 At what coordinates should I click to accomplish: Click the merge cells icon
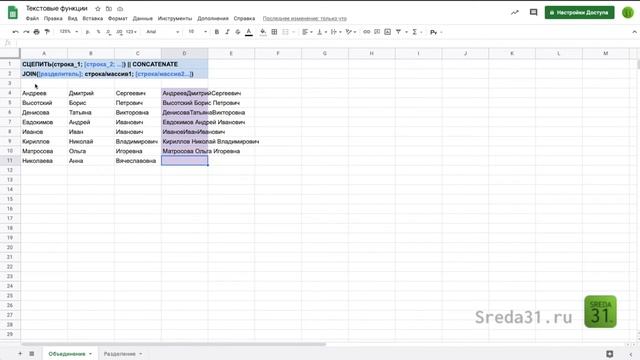(x=285, y=32)
